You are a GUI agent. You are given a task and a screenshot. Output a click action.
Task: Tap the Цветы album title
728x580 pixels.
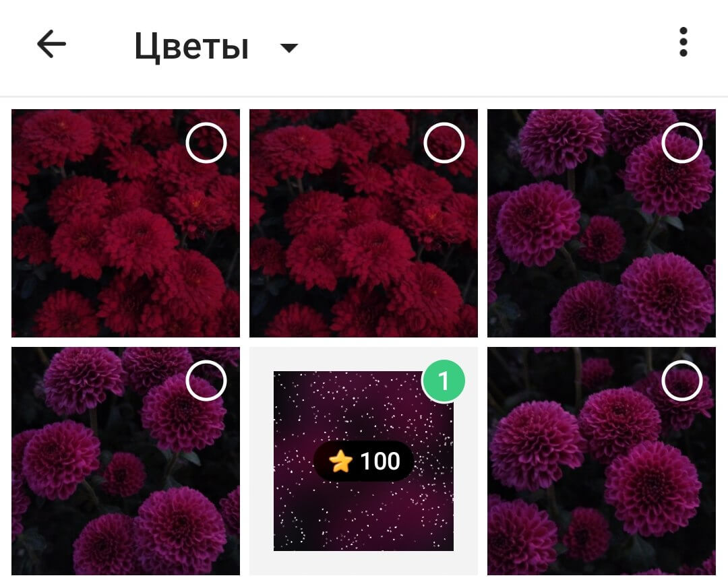[x=191, y=47]
